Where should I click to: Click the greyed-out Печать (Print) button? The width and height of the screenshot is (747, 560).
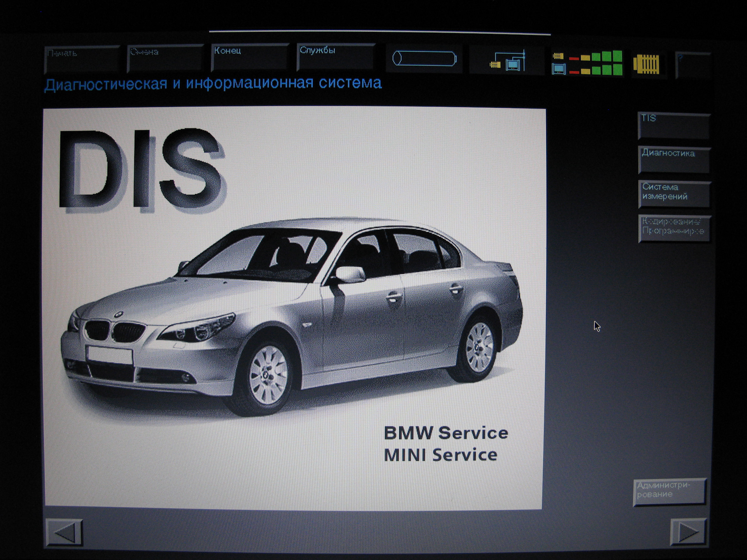pos(82,59)
